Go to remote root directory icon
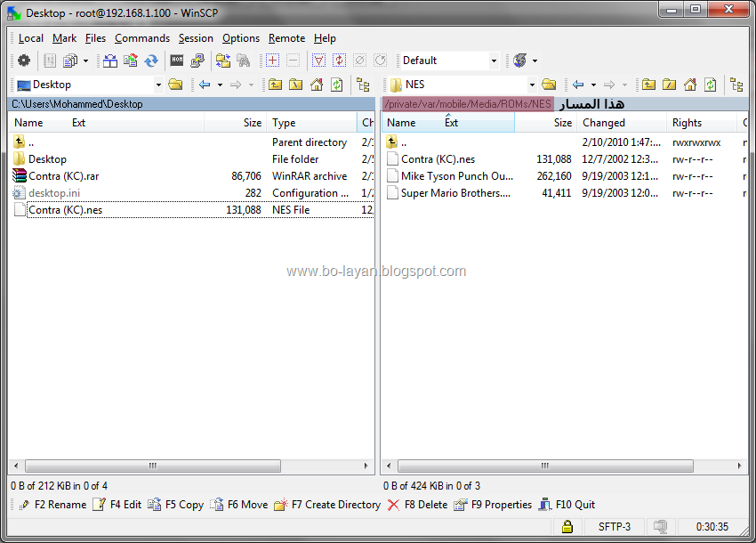 click(669, 85)
